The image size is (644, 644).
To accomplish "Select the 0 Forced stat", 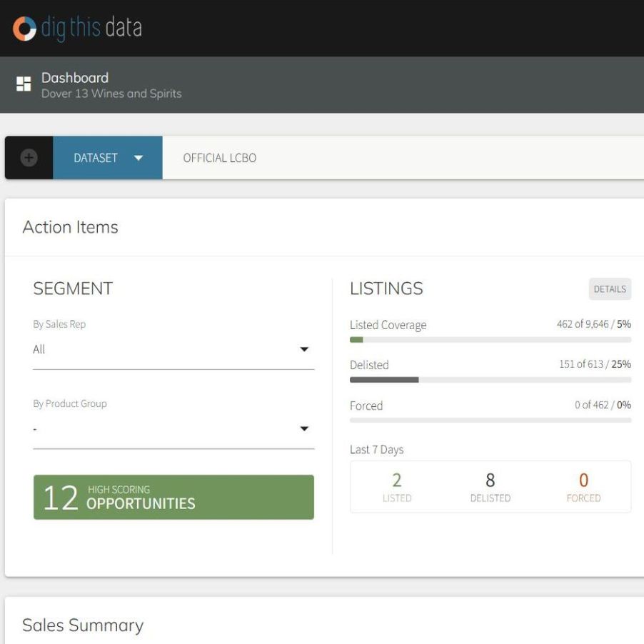I will coord(583,487).
